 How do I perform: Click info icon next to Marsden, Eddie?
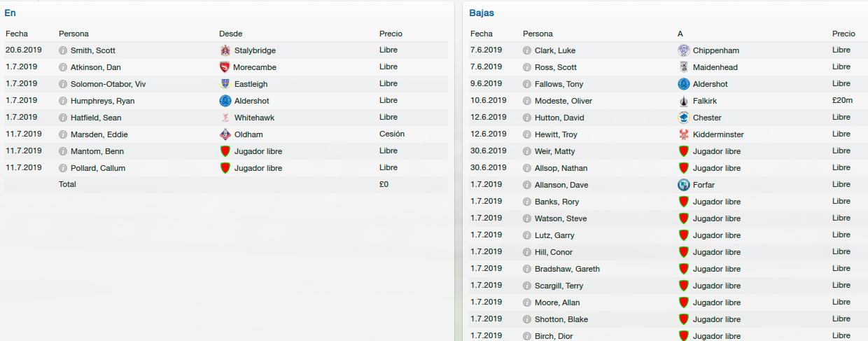click(x=63, y=134)
